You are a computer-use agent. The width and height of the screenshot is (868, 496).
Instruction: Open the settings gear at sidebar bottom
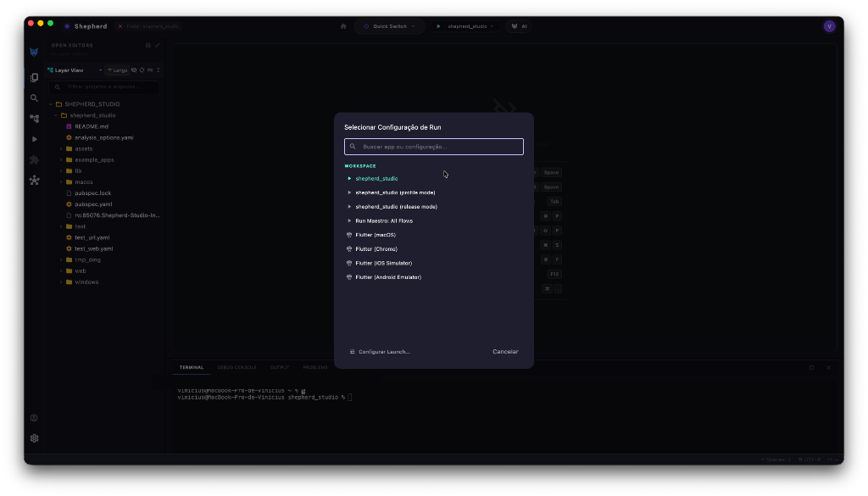coord(34,438)
